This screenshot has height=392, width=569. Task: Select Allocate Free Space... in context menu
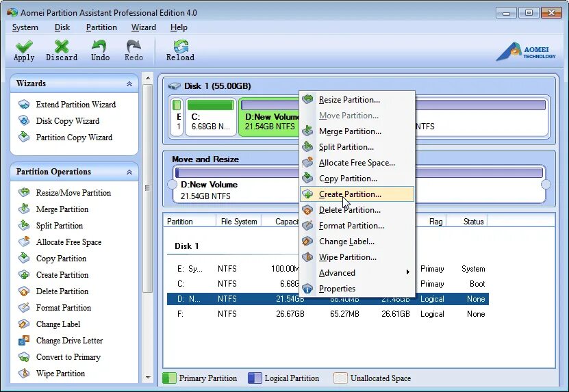[357, 162]
